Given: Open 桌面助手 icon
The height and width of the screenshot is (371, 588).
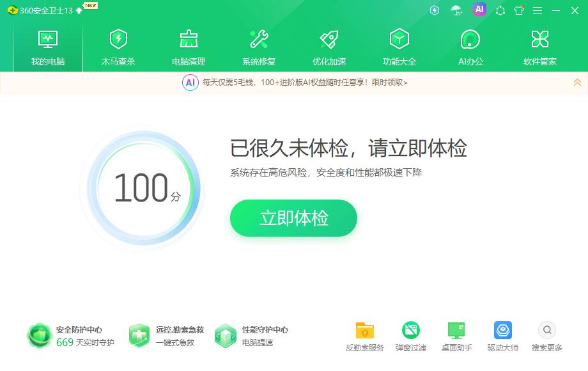Looking at the screenshot, I should 456,331.
